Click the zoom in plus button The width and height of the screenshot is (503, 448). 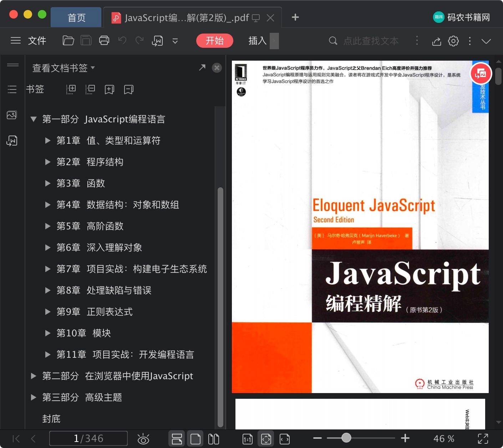(405, 438)
